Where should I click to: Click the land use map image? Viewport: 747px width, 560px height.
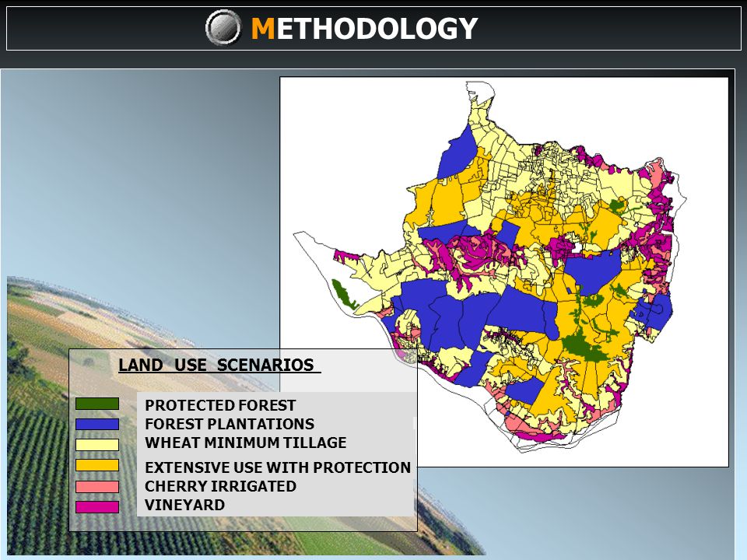[x=504, y=272]
